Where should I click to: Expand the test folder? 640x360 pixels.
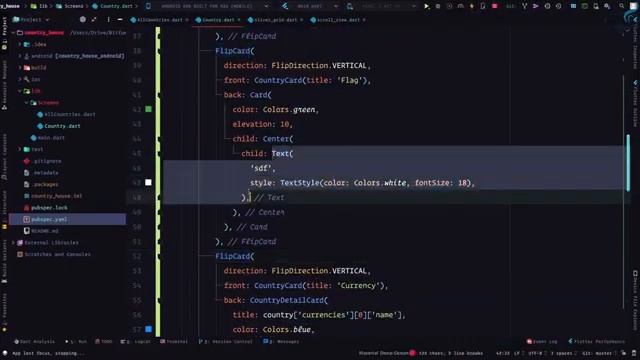coord(20,149)
